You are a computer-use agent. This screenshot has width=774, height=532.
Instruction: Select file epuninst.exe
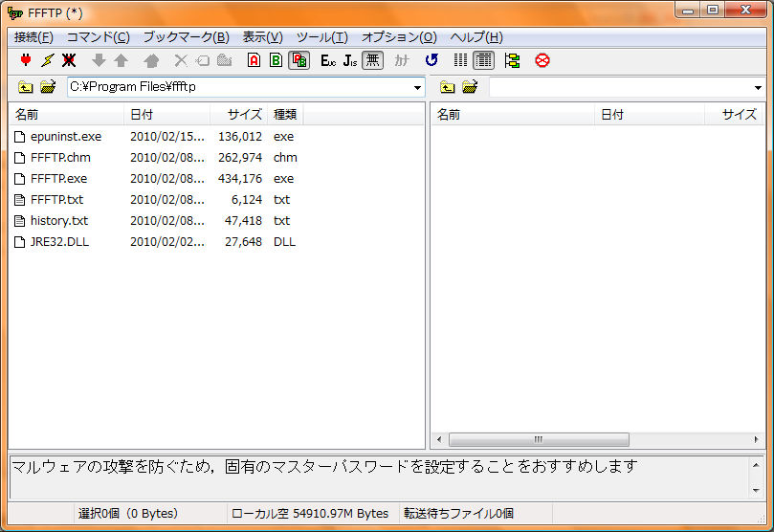tap(66, 137)
